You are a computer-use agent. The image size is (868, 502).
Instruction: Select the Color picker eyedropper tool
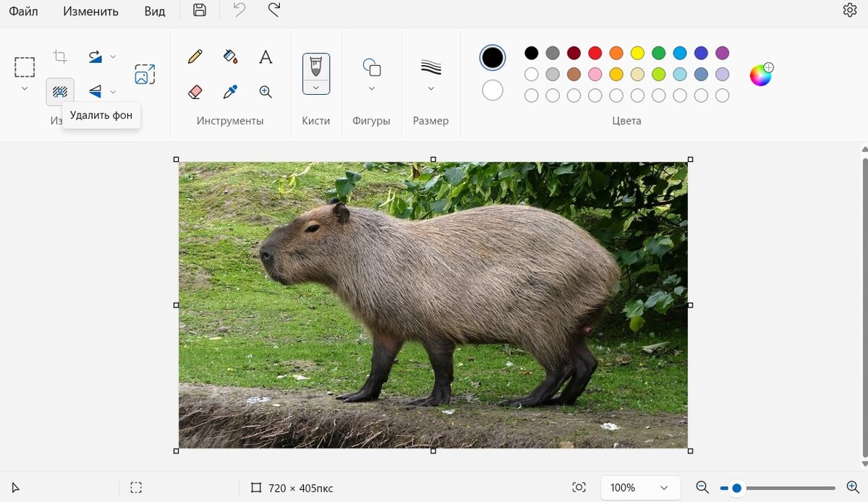[x=230, y=92]
